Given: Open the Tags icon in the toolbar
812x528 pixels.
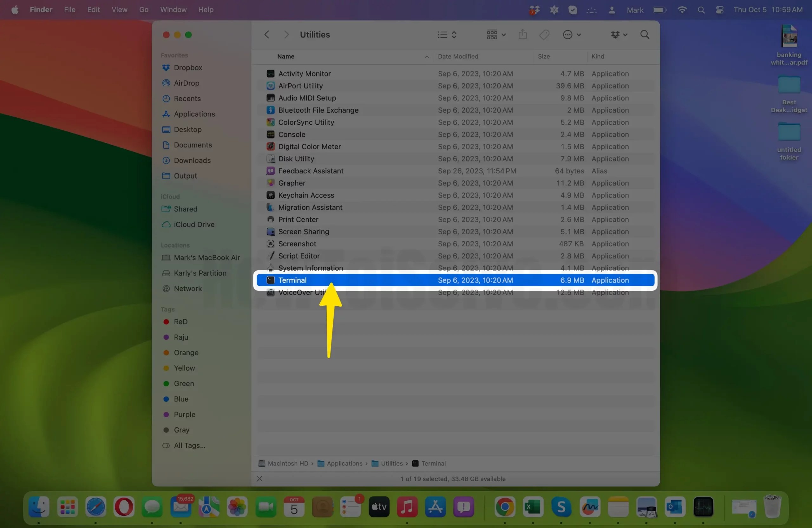Looking at the screenshot, I should click(x=544, y=35).
